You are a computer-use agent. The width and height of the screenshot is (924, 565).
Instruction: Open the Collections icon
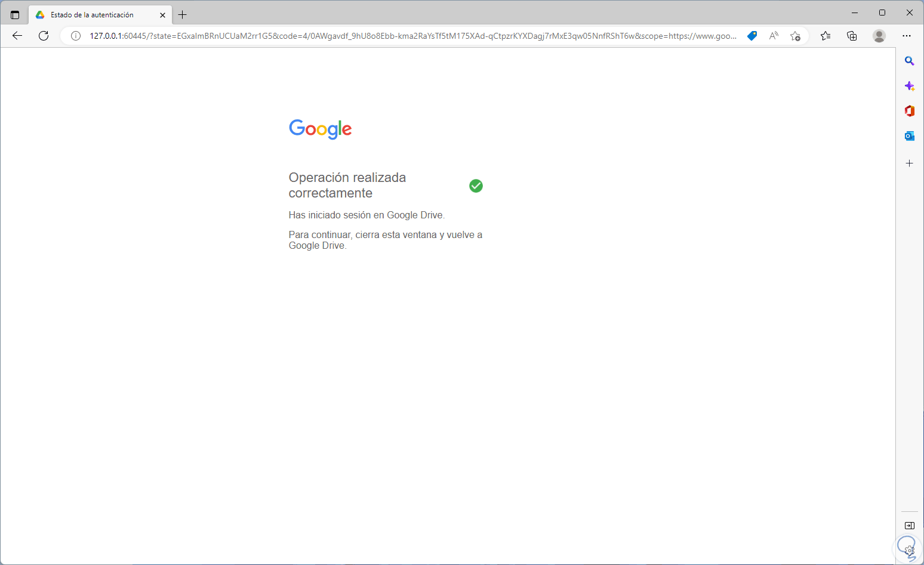tap(852, 36)
